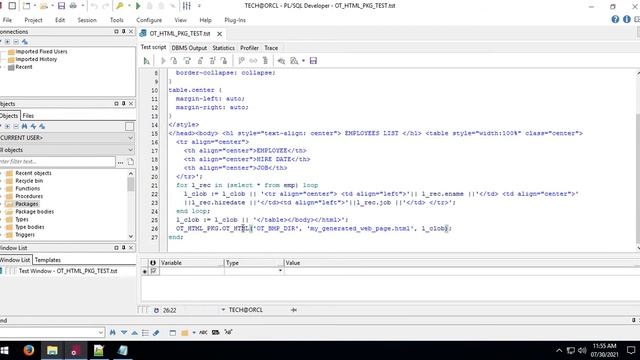Click the Value cell in the variables grid
The image size is (640, 360).
[461, 271]
